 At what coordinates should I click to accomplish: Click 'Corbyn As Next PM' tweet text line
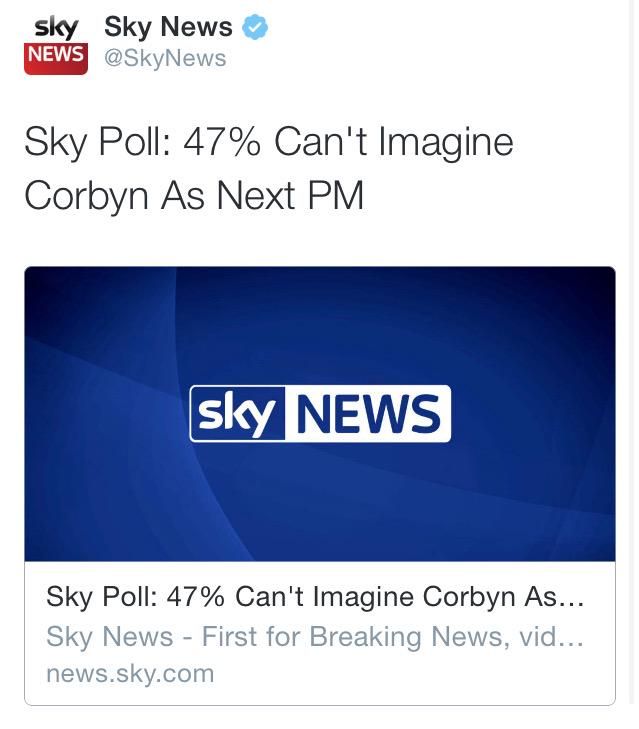click(194, 195)
